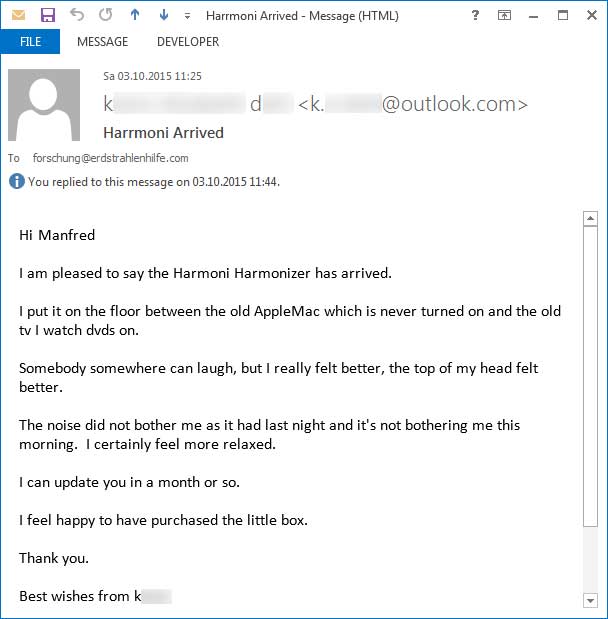Click the Redo circular arrow icon

click(105, 15)
